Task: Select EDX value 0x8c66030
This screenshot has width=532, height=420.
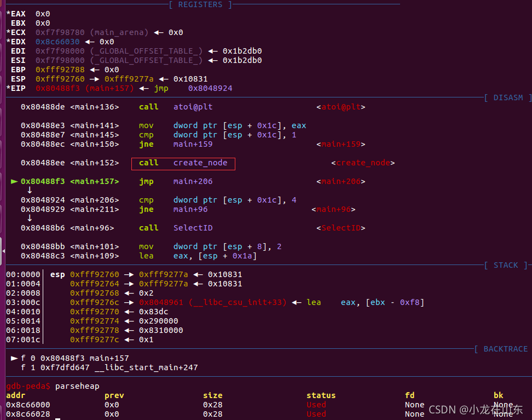Action: point(57,42)
